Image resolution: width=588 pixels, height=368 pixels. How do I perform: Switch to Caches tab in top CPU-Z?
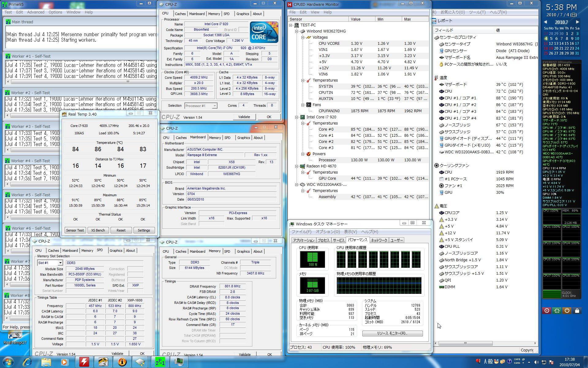click(x=180, y=14)
